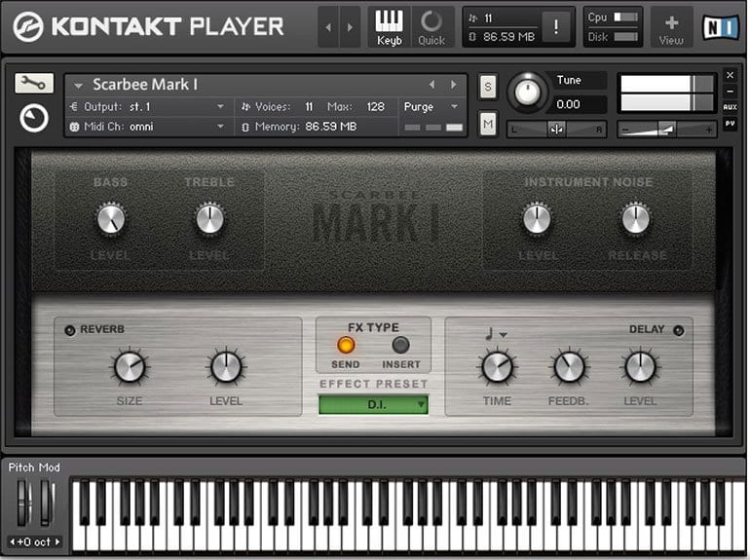Image resolution: width=750 pixels, height=560 pixels.
Task: Open the View menu with plus icon
Action: pos(671,27)
